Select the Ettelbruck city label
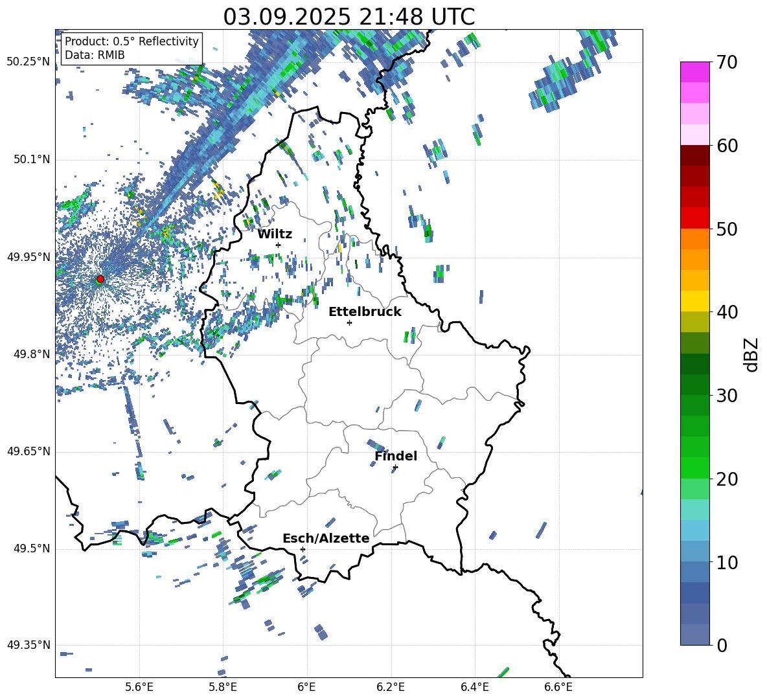Screen dimensions: 767x700 [365, 312]
